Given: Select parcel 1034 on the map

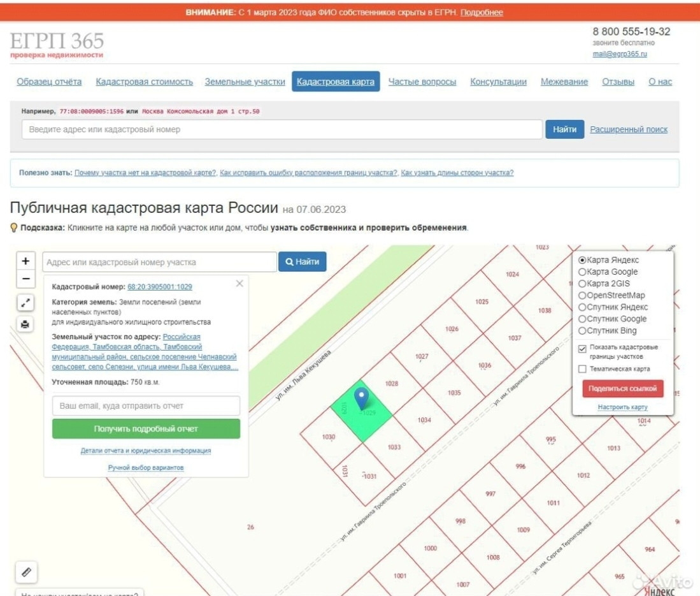Looking at the screenshot, I should coord(424,420).
